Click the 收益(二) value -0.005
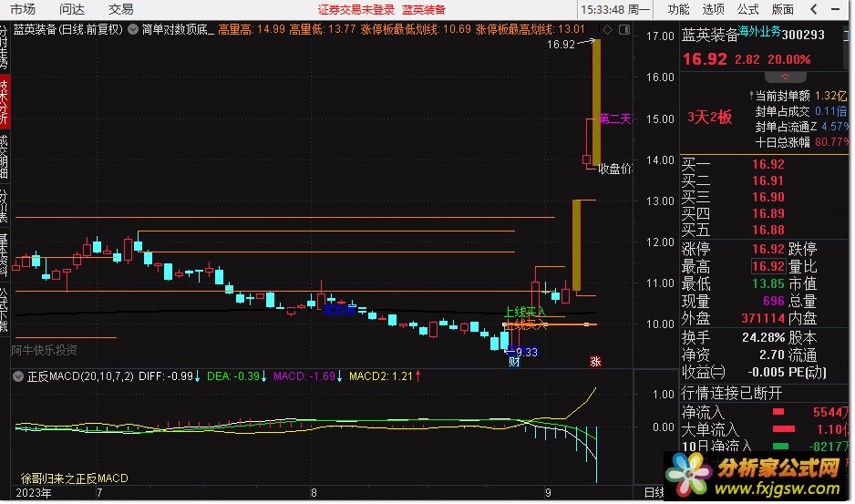The height and width of the screenshot is (504, 855). (767, 373)
